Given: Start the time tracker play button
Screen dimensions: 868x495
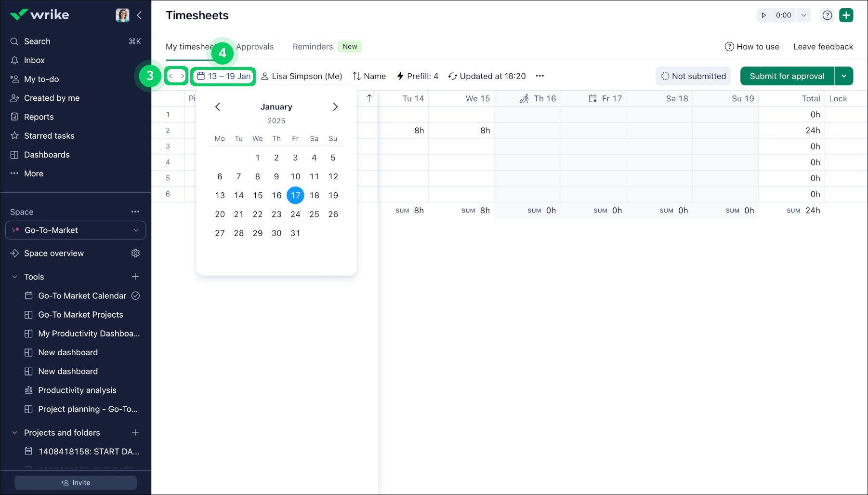Looking at the screenshot, I should click(763, 15).
